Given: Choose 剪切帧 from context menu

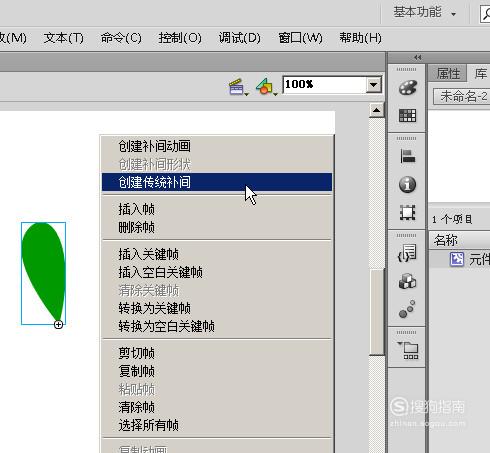Looking at the screenshot, I should coord(217,353).
